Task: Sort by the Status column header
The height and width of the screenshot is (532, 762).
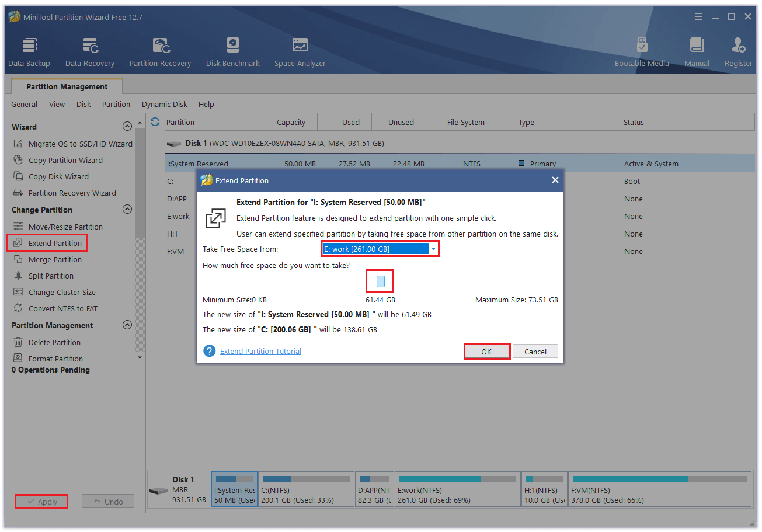Action: tap(688, 122)
